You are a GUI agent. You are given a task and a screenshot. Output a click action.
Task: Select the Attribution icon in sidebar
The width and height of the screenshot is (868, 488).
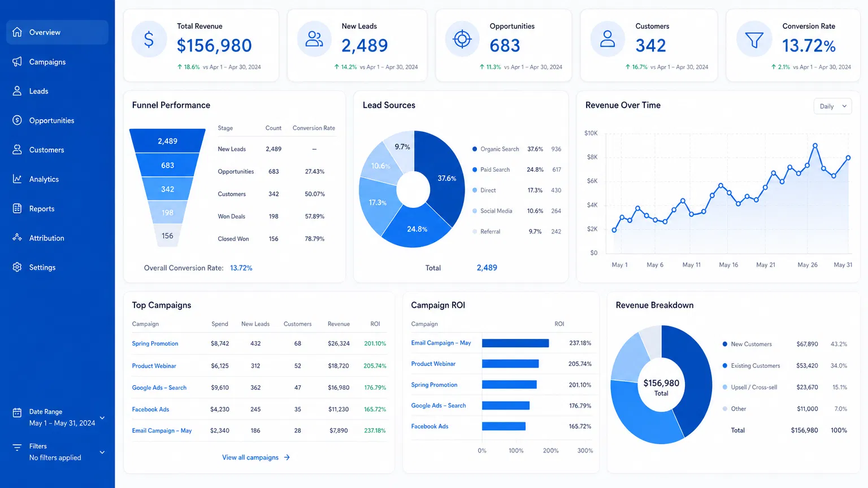click(18, 238)
